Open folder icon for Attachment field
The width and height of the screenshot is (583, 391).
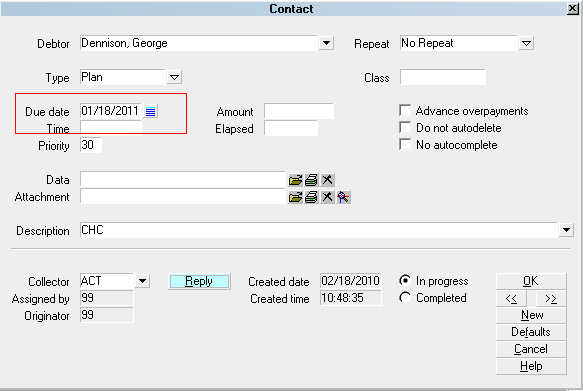pos(295,197)
